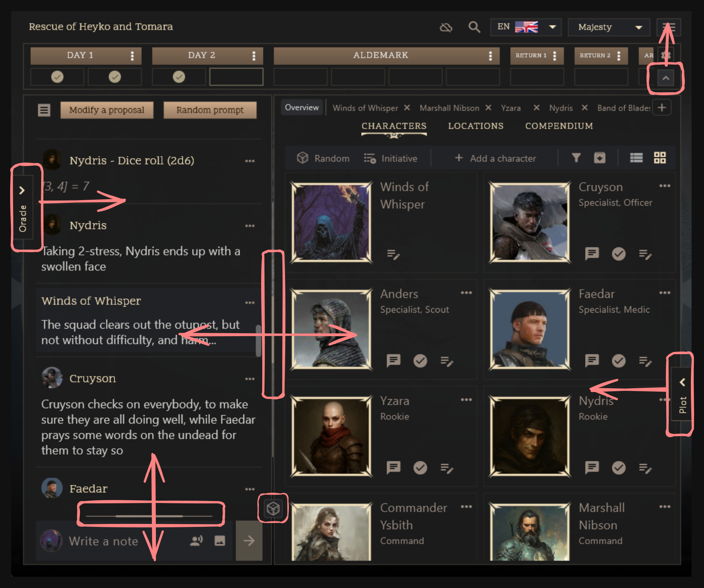Screen dimensions: 704x588
Task: Switch to the Locations tab
Action: 475,126
